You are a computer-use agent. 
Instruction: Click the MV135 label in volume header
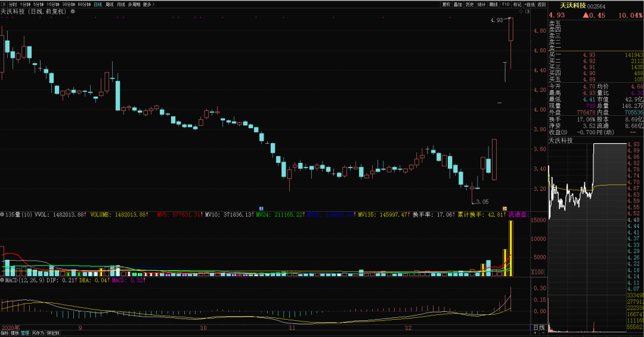pos(383,215)
